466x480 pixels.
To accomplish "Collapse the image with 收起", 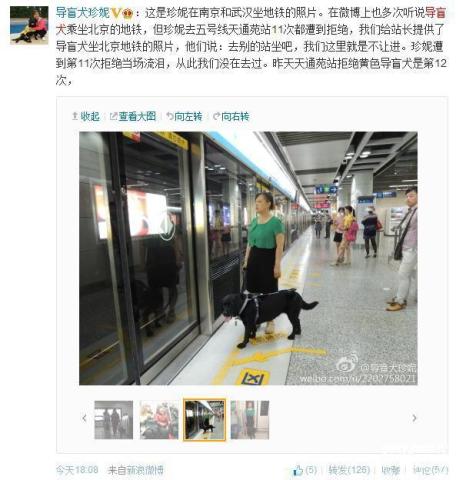I will [86, 116].
